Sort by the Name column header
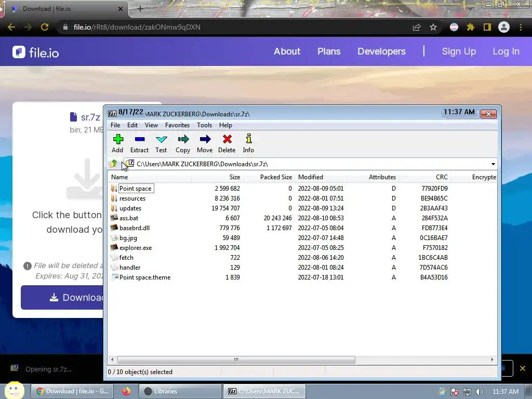The height and width of the screenshot is (399, 532). 149,177
